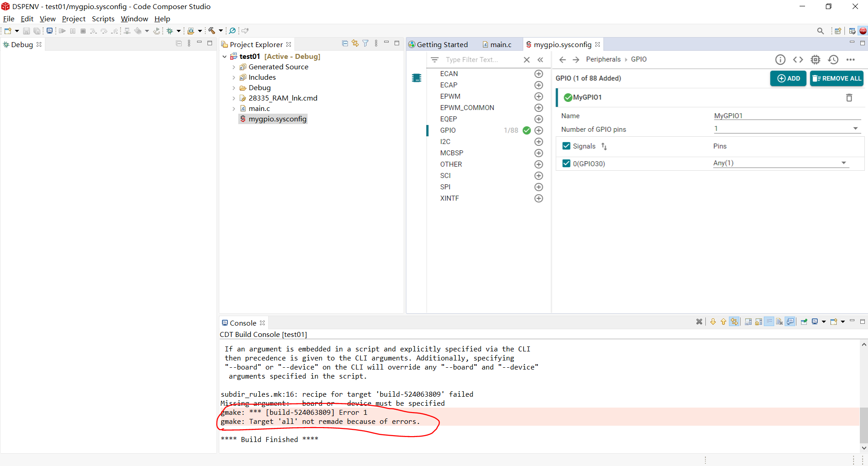
Task: Click the ADD button in GPIO panel
Action: coord(788,78)
